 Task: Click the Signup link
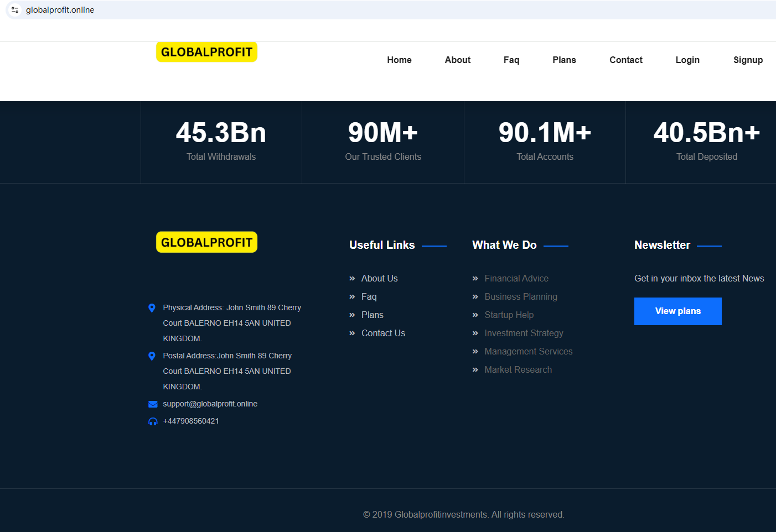coord(747,60)
